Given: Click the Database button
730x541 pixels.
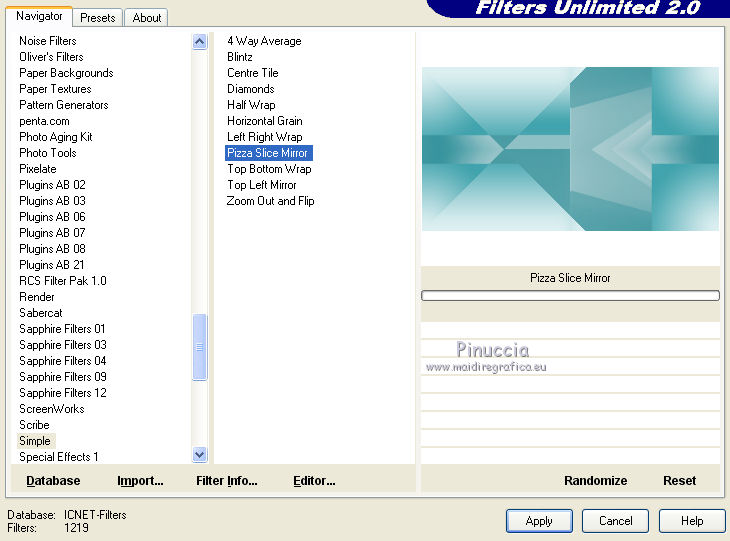Looking at the screenshot, I should point(53,480).
